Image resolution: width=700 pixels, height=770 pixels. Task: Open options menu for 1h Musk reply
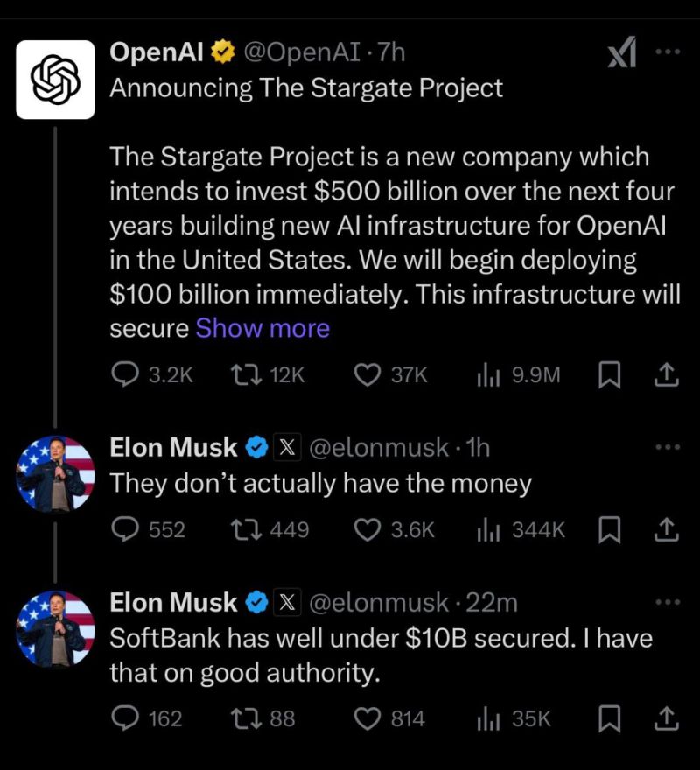pyautogui.click(x=668, y=448)
